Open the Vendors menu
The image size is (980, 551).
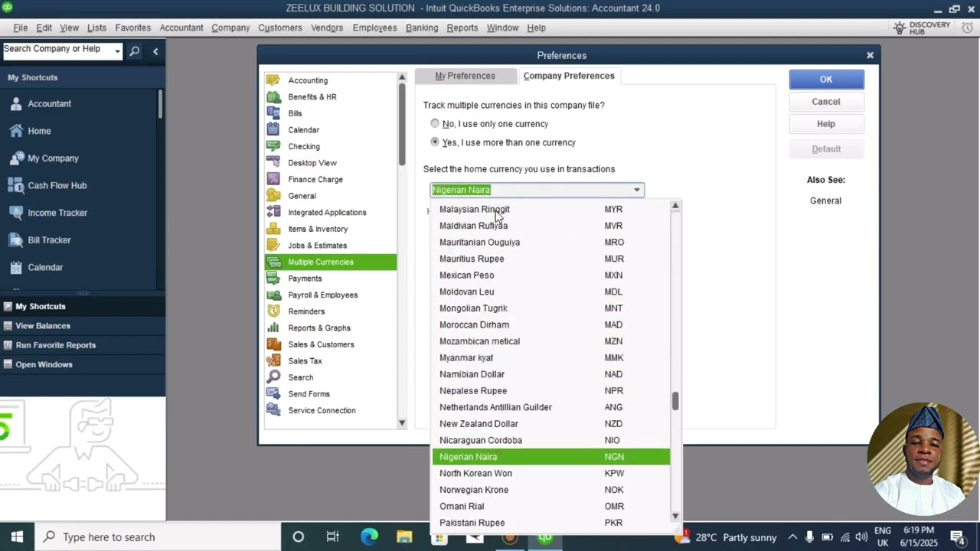click(x=327, y=28)
